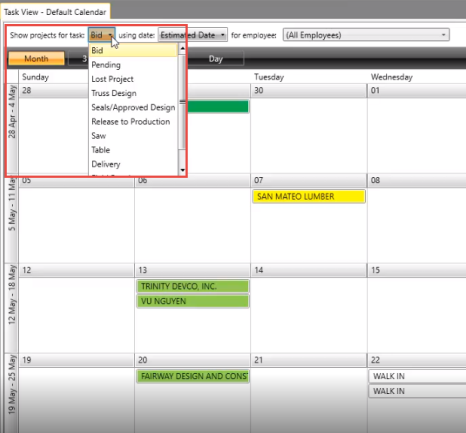Open the TRINITY DEVCO, INC. entry

[193, 286]
